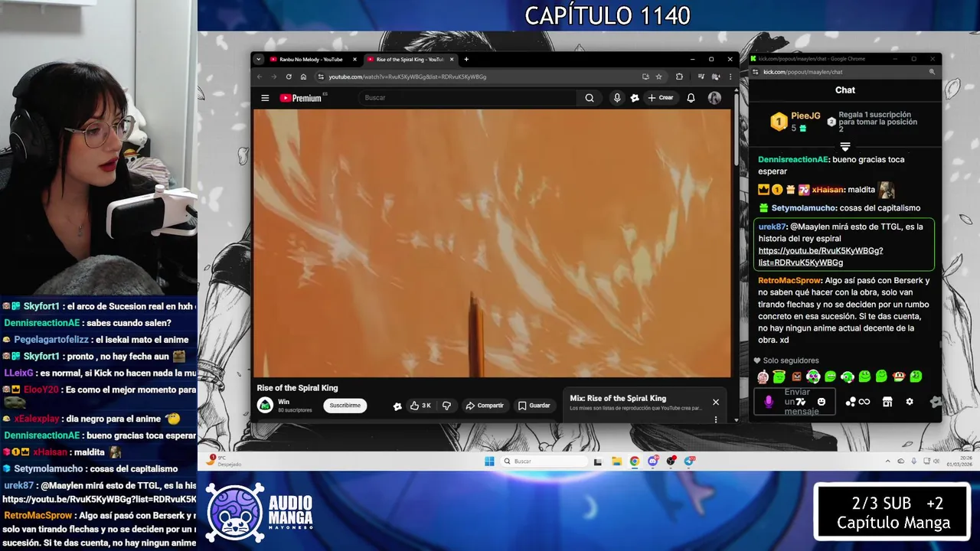Expand Chrome tab search dropdown arrow
This screenshot has height=551, width=980.
[x=259, y=59]
